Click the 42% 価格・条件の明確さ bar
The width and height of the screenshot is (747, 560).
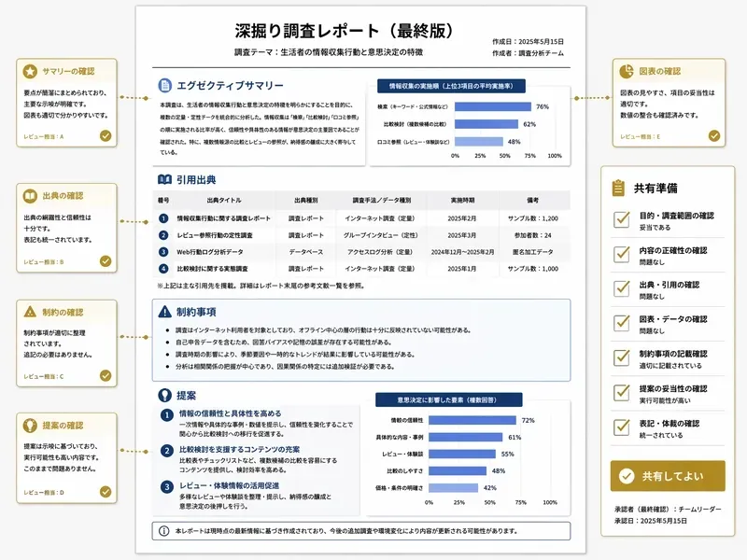pos(453,487)
